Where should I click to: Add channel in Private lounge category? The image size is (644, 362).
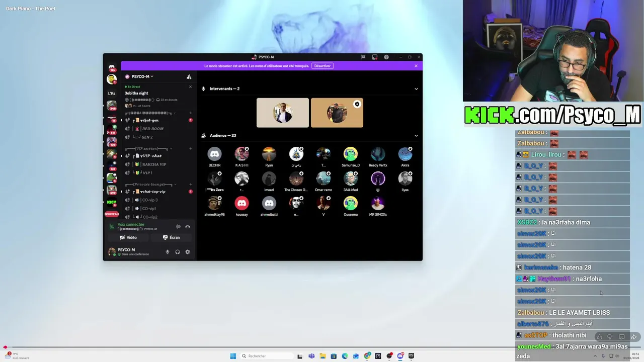tap(190, 185)
